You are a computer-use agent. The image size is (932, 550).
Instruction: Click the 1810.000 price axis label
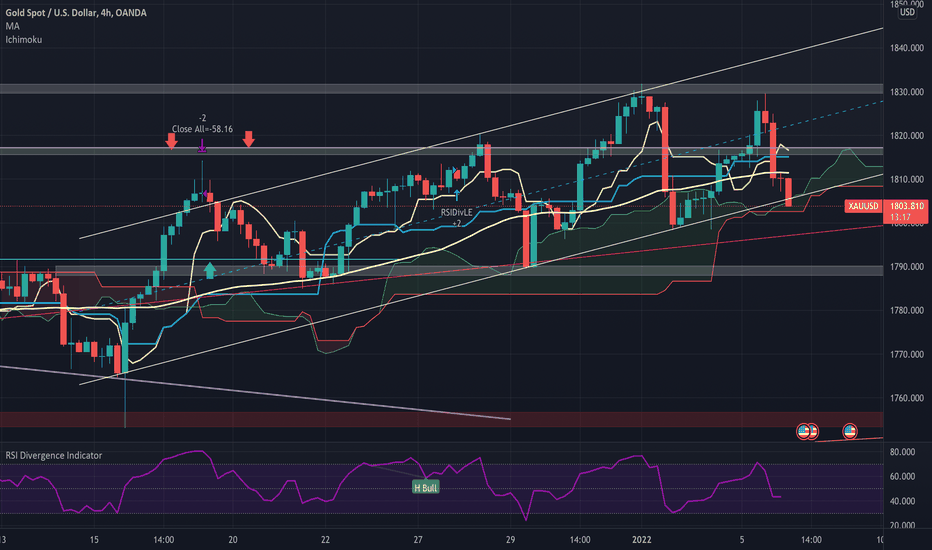[x=907, y=179]
